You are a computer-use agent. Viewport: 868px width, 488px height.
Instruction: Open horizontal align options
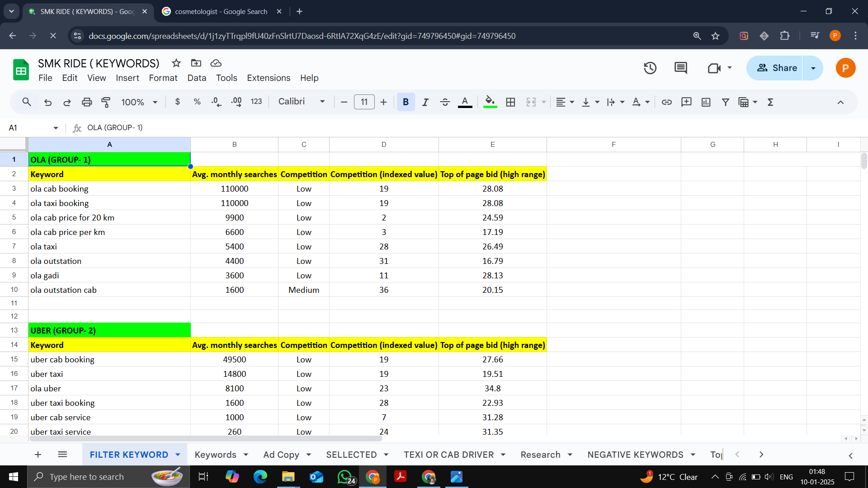pyautogui.click(x=565, y=102)
